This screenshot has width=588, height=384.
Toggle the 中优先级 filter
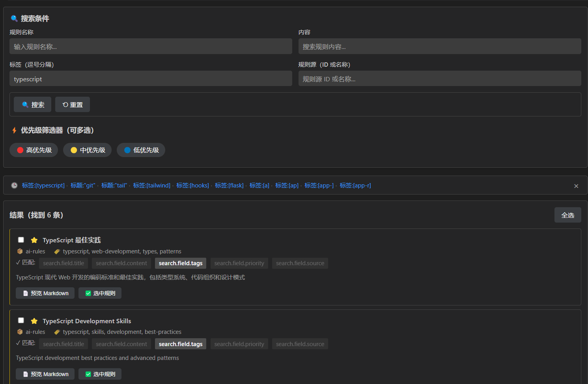[88, 150]
